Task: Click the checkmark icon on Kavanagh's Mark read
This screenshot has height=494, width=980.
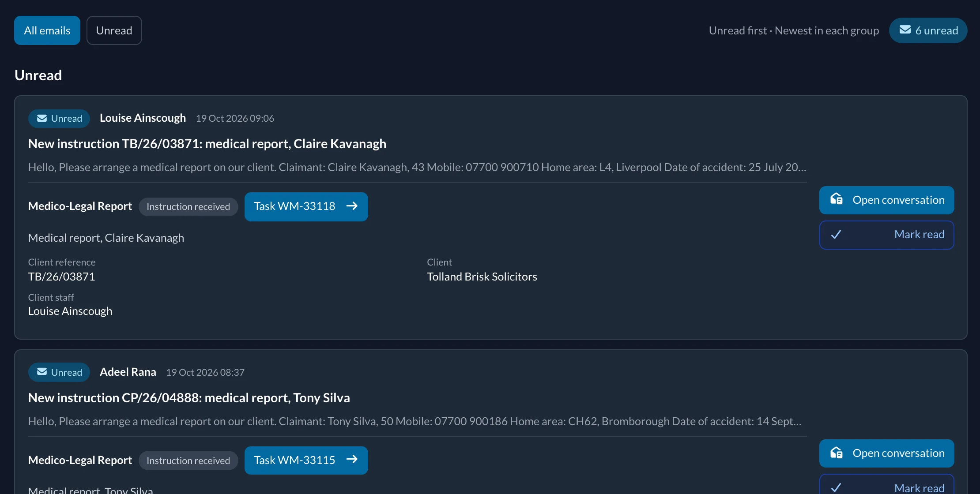Action: pos(836,235)
